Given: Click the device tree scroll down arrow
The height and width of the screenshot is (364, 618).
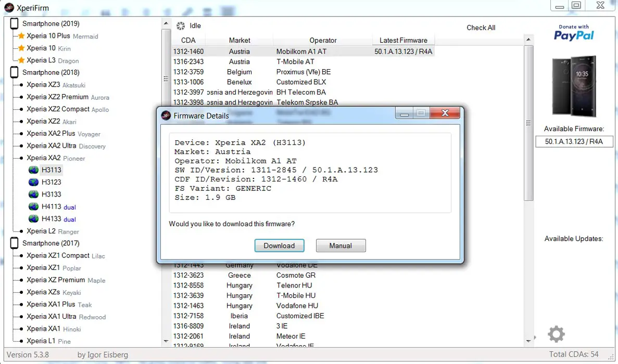Looking at the screenshot, I should click(166, 341).
